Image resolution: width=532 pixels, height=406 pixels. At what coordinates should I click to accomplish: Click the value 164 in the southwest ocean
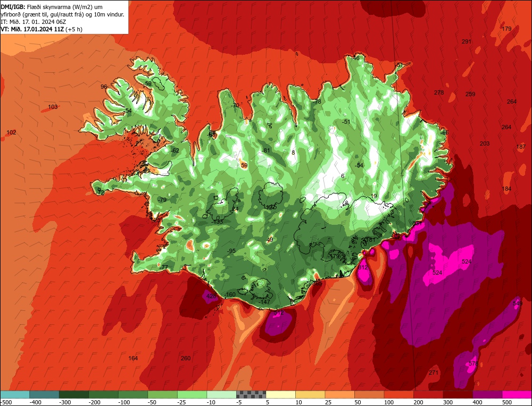click(x=133, y=358)
